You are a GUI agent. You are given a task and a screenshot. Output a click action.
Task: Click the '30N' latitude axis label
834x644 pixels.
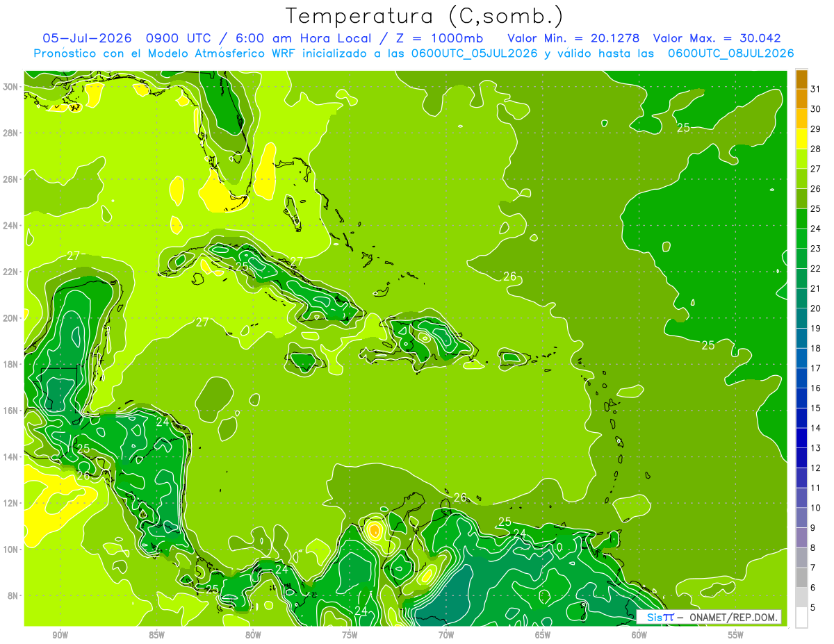coord(11,87)
